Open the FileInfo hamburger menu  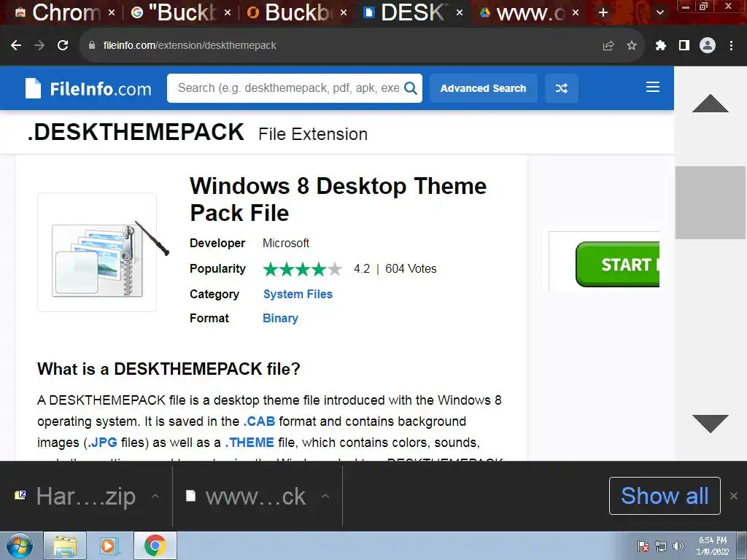pyautogui.click(x=653, y=87)
